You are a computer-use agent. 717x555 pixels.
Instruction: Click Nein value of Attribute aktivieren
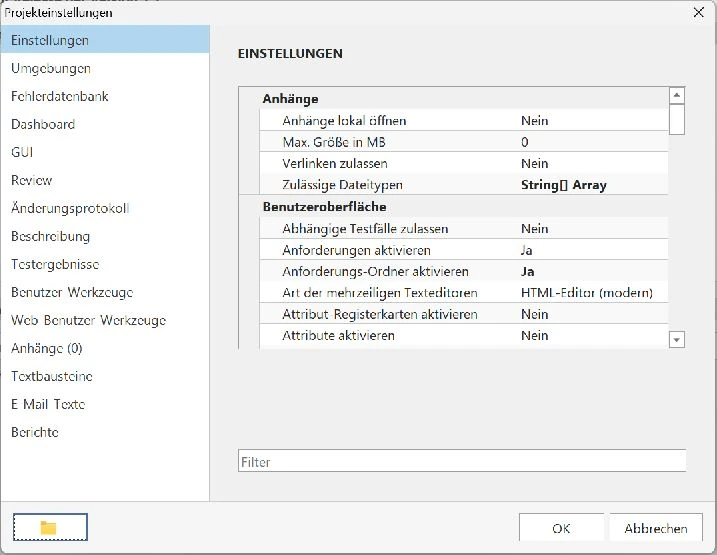(x=535, y=336)
